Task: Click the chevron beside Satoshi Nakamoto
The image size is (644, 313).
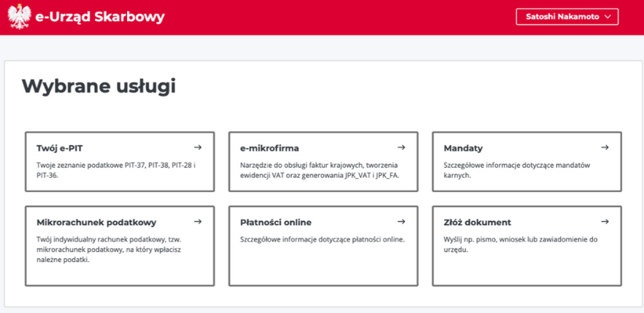Action: 607,17
